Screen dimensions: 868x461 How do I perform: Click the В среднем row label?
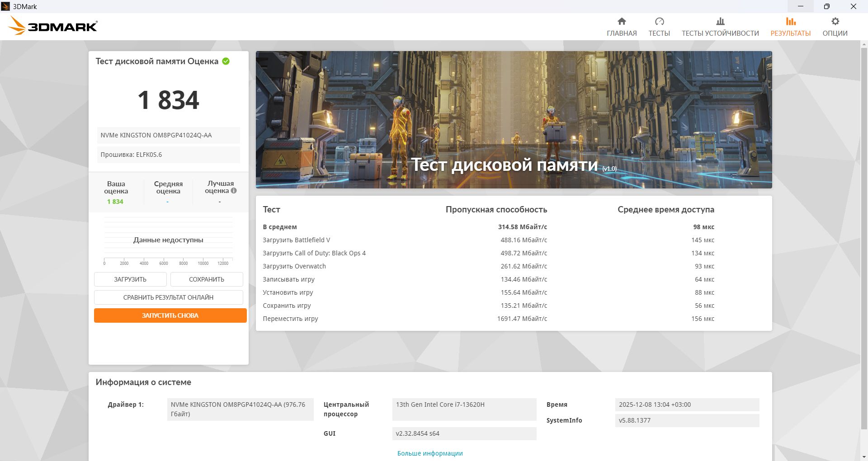280,227
